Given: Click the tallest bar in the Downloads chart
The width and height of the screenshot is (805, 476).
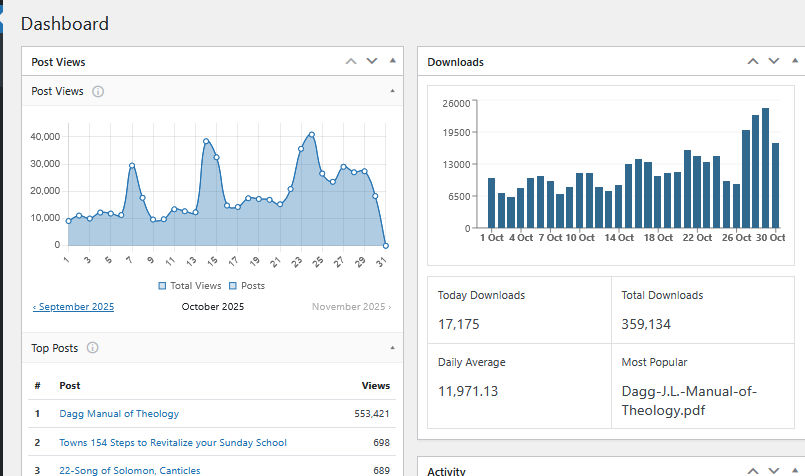Looking at the screenshot, I should pos(765,167).
